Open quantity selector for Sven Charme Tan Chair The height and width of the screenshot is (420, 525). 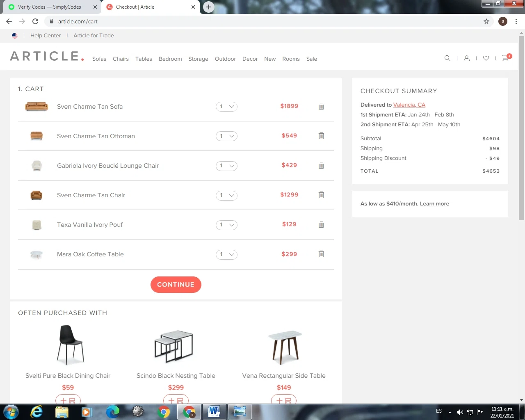226,195
